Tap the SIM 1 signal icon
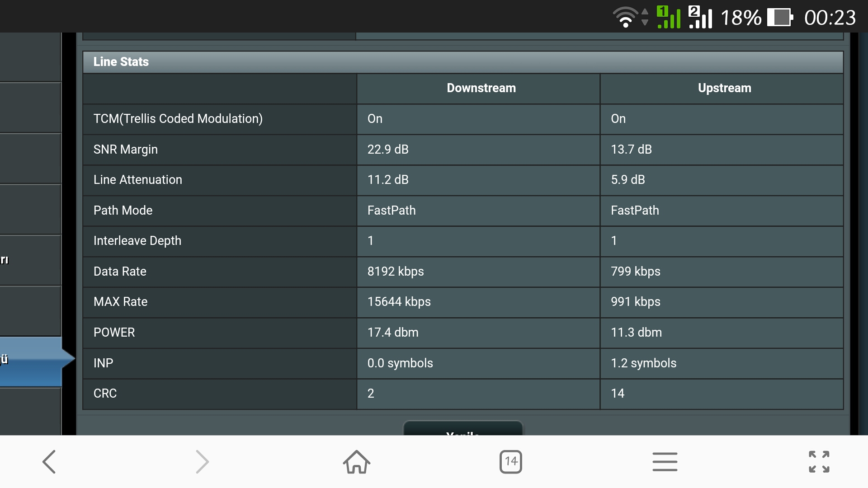This screenshot has width=868, height=488. (669, 18)
